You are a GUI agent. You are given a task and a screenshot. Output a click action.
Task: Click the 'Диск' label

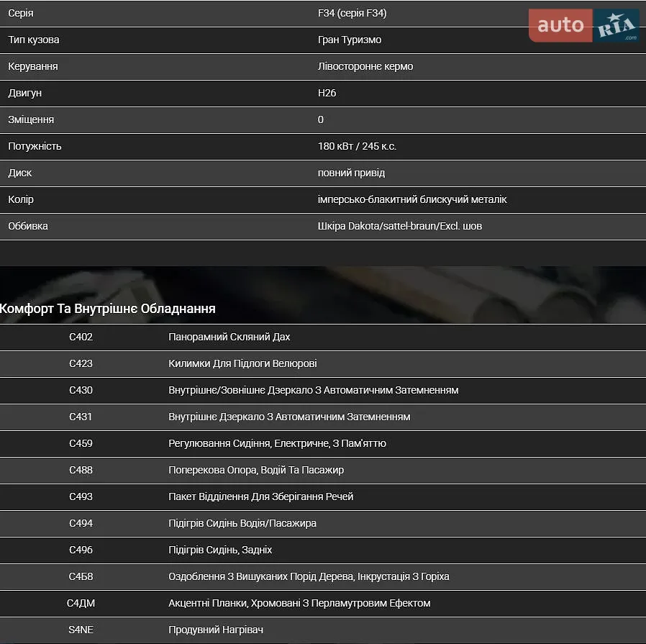point(19,173)
